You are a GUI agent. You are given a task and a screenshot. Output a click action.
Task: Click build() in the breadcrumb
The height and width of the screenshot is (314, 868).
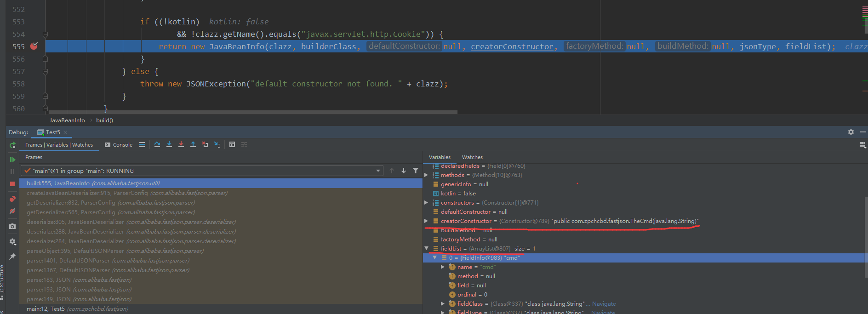point(104,120)
